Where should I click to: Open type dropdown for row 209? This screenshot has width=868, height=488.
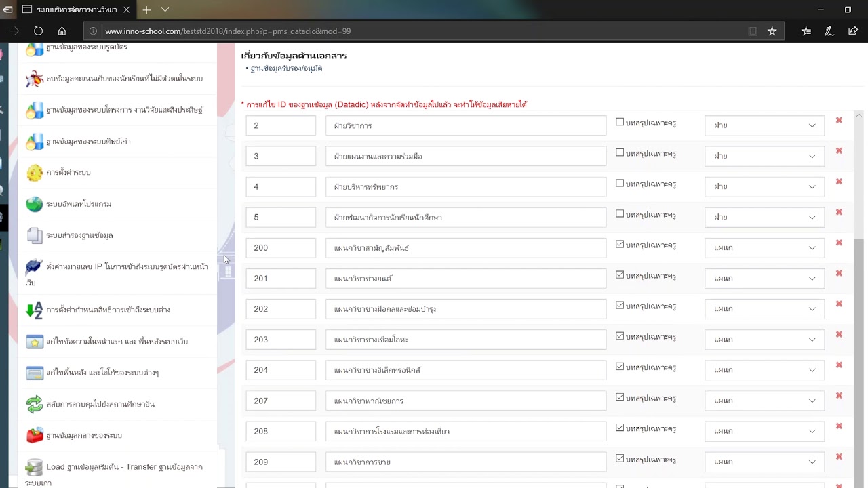pyautogui.click(x=764, y=462)
